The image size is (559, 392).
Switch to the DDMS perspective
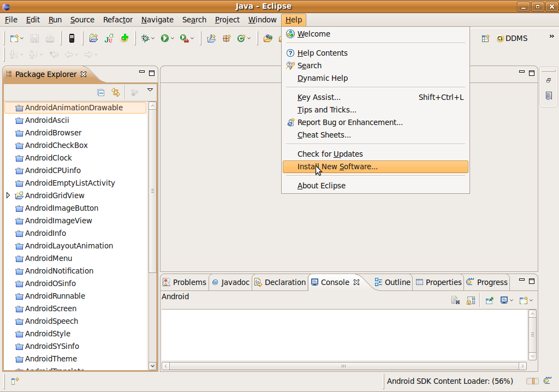(x=512, y=38)
